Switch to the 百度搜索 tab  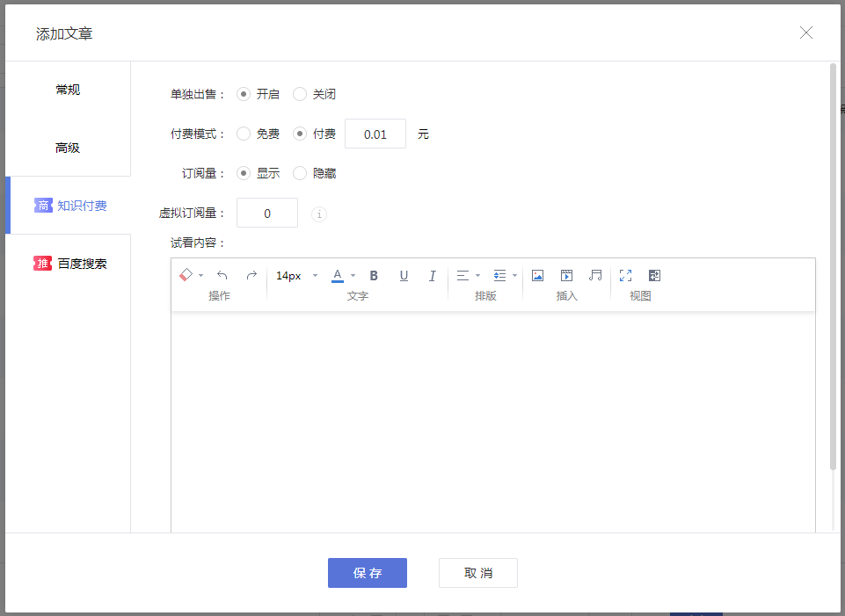click(x=68, y=264)
